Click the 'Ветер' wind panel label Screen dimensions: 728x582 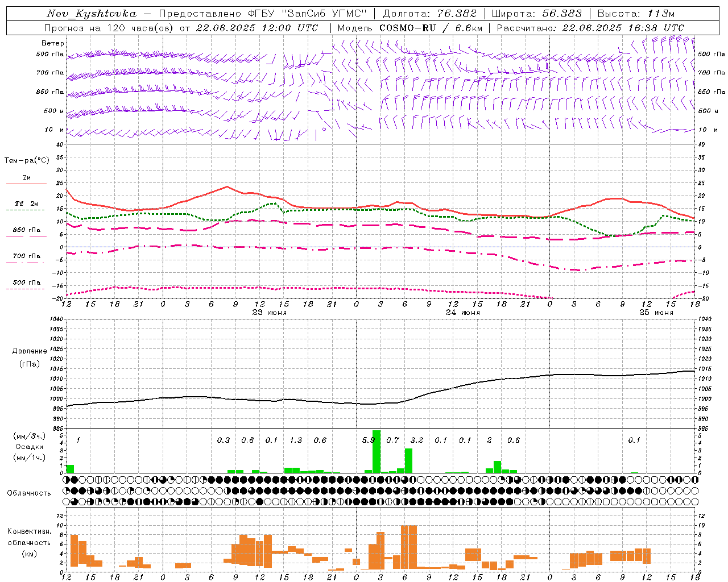(53, 43)
